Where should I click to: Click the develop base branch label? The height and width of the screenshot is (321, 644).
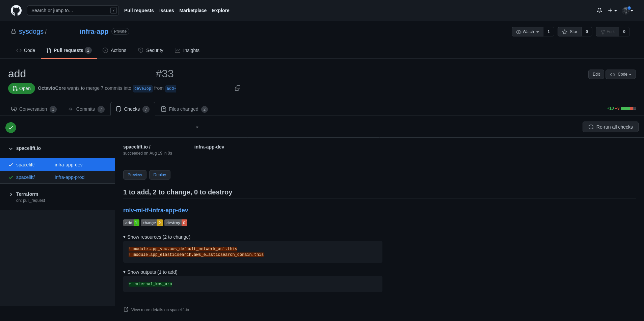(x=142, y=88)
